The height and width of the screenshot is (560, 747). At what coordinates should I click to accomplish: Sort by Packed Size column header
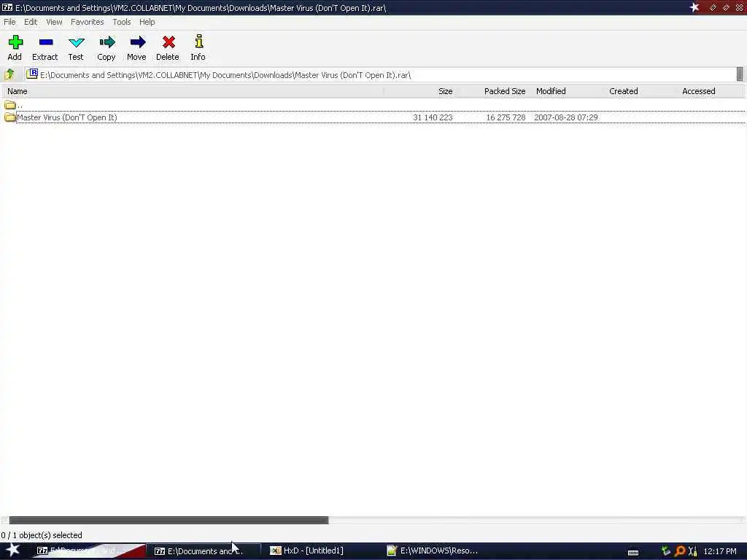[492, 91]
